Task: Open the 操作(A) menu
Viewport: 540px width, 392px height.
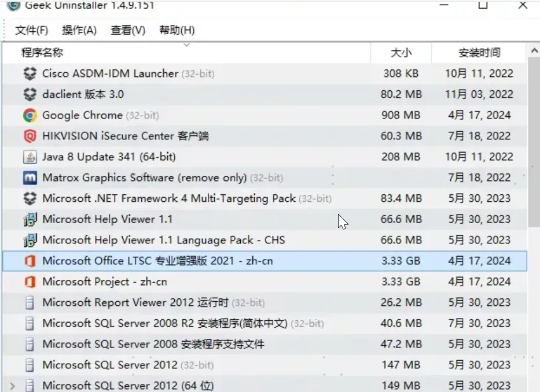Action: 79,30
